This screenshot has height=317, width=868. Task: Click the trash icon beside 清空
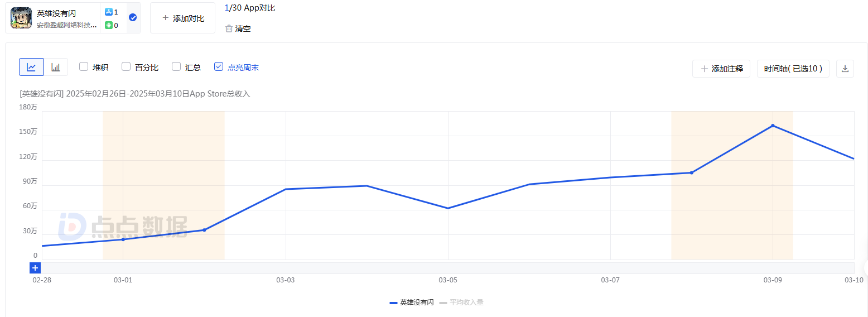229,28
